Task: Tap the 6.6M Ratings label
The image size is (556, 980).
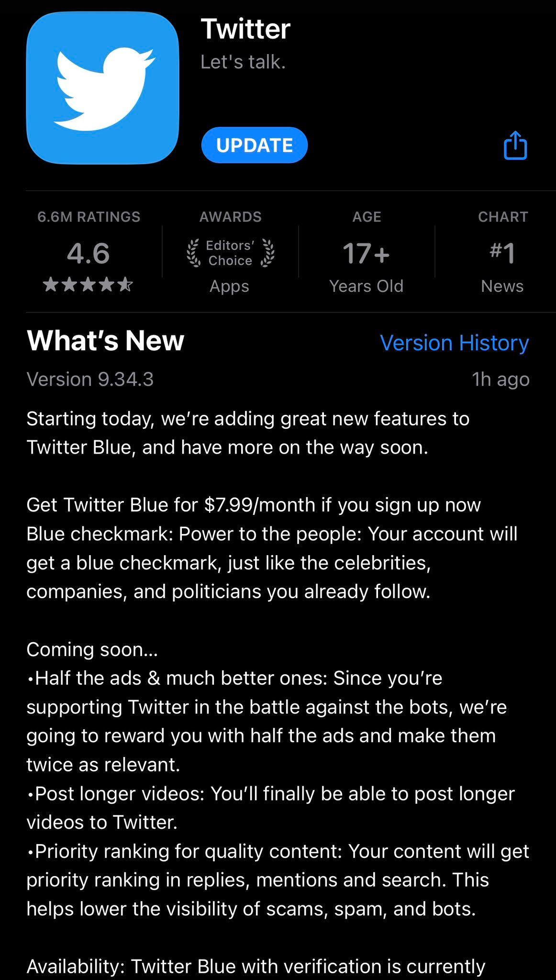Action: (89, 217)
